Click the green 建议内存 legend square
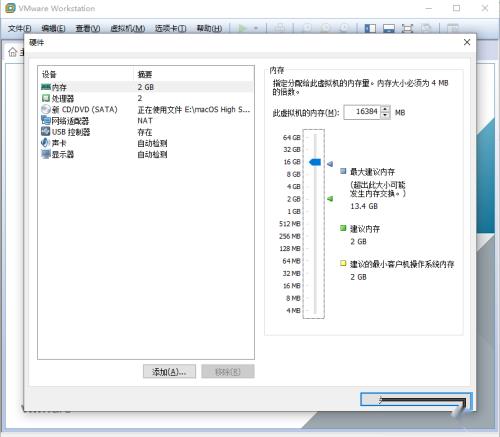The image size is (500, 437). tap(343, 228)
